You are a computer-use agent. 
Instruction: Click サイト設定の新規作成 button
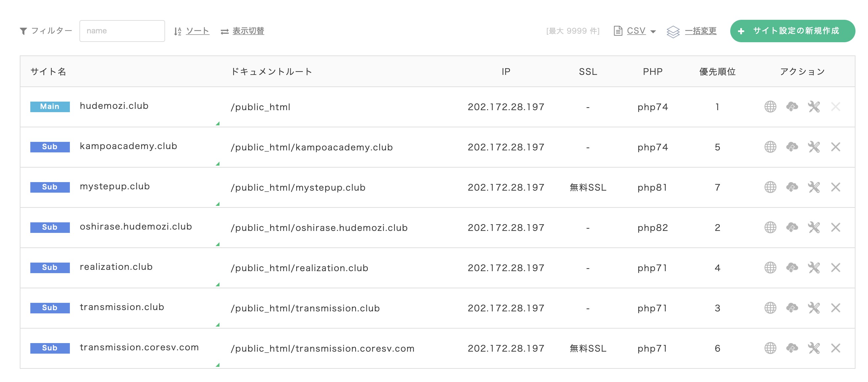793,31
